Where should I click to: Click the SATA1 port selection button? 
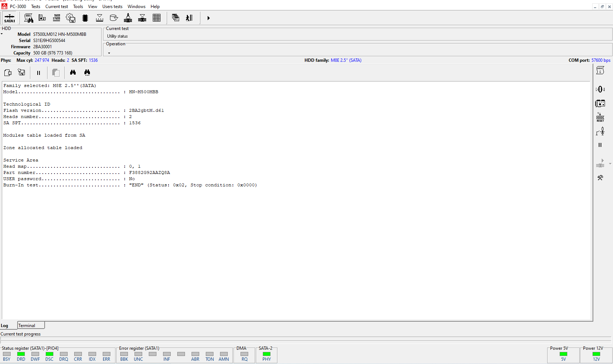[x=10, y=18]
